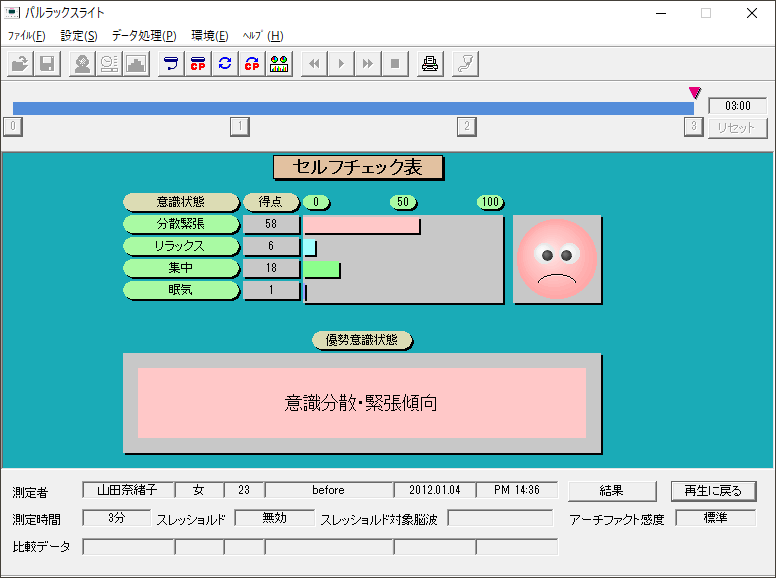Image resolution: width=776 pixels, height=578 pixels.
Task: Click the blue single playback arrow icon
Action: [x=171, y=64]
